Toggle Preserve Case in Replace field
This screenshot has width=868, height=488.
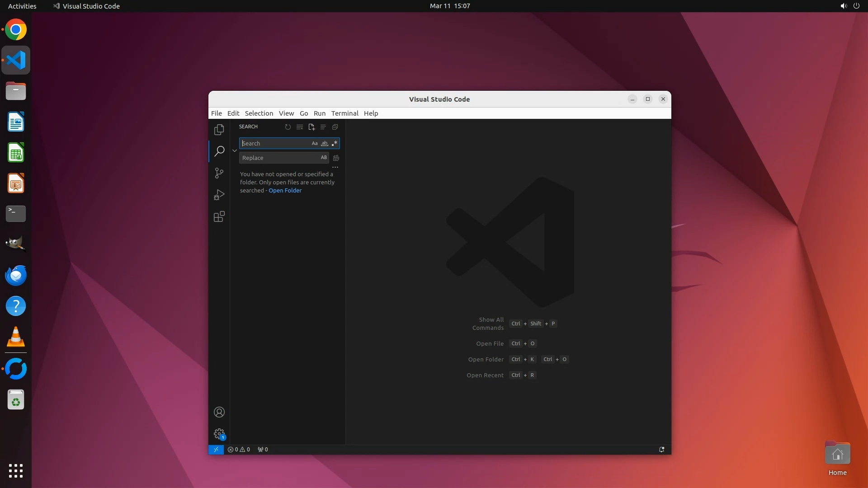(x=324, y=158)
